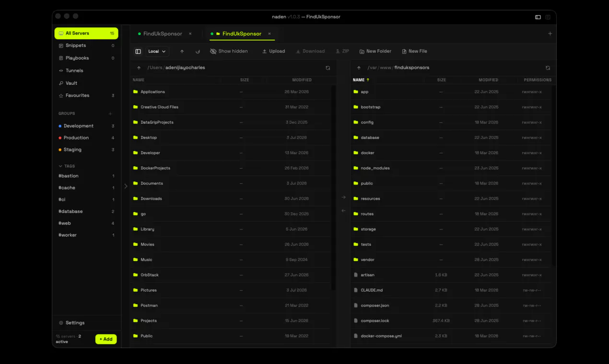Select the Development group
609x364 pixels.
click(86, 126)
